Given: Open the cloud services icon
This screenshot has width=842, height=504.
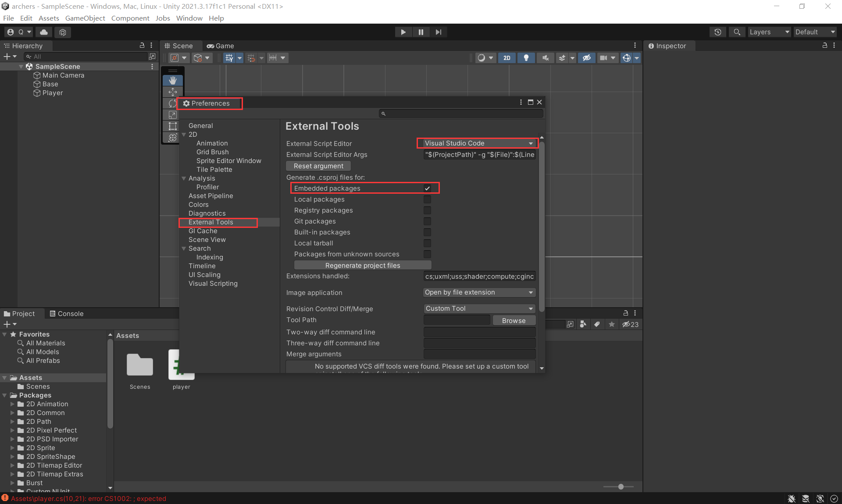Looking at the screenshot, I should point(44,32).
